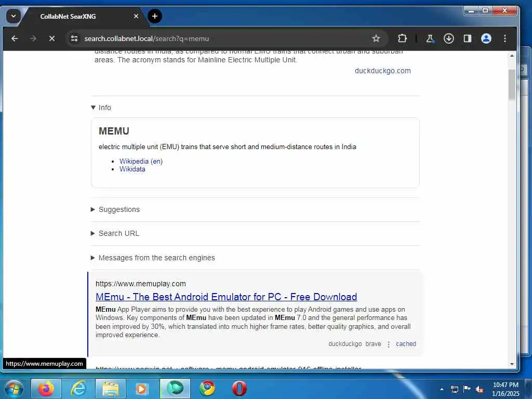Open the network tray icon
The height and width of the screenshot is (399, 532).
pos(455,389)
